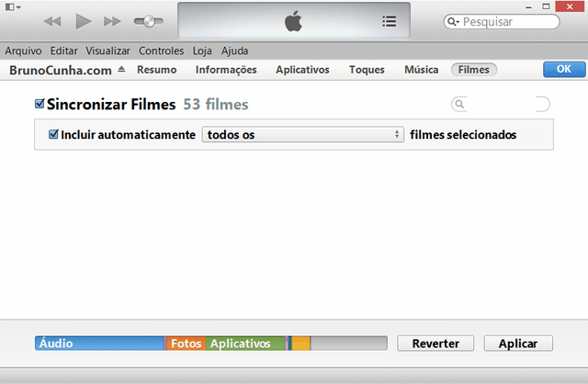
Task: Click the Apple logo in display
Action: click(293, 21)
